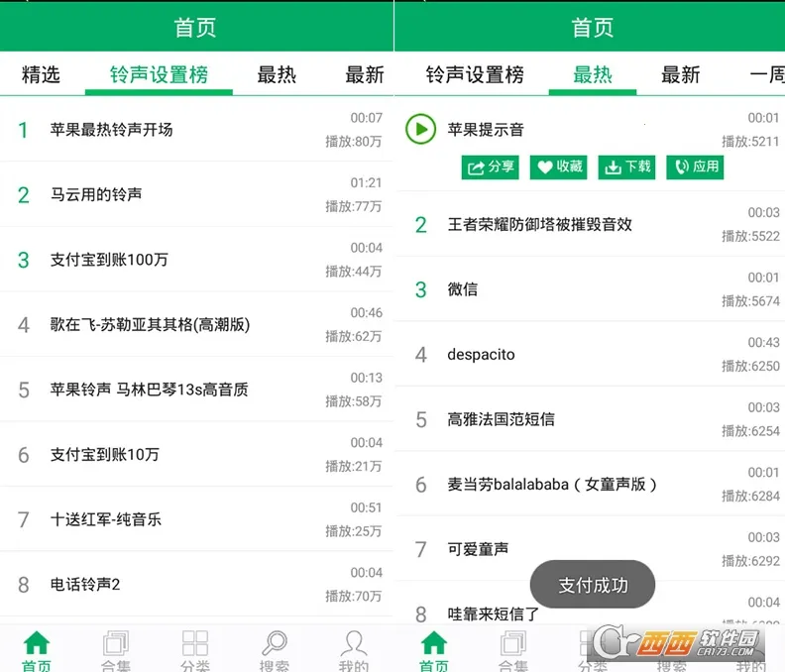The width and height of the screenshot is (785, 672).
Task: Select the 支付宝到账100万 ringtone
Action: coord(109,260)
